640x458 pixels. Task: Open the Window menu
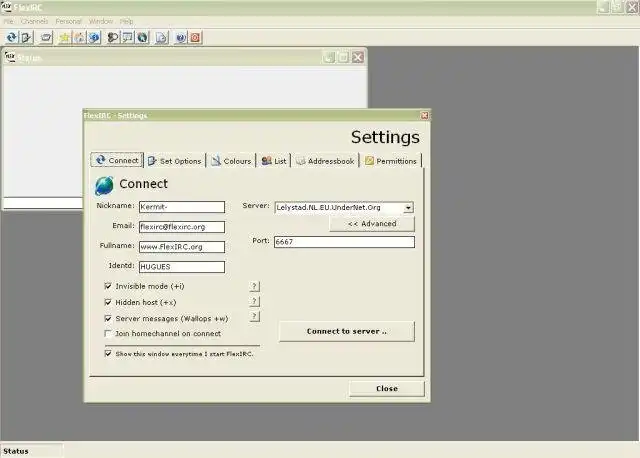pos(101,21)
